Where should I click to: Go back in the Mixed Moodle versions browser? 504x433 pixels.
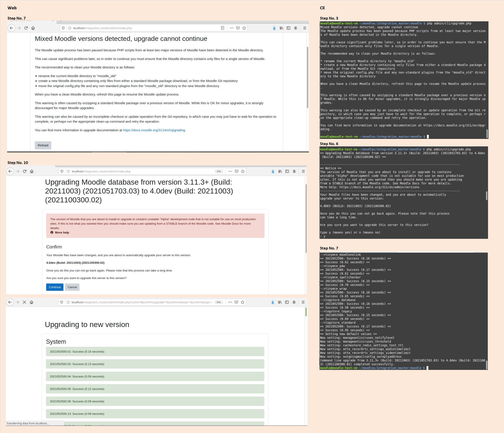tap(11, 28)
